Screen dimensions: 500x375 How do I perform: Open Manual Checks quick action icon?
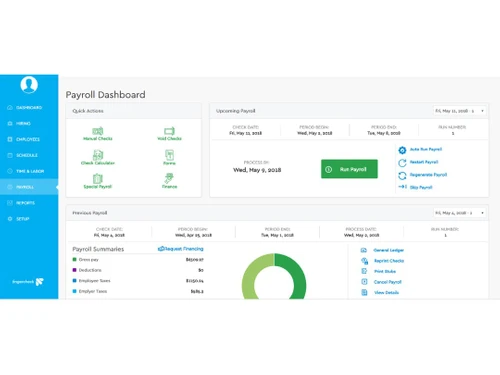(98, 131)
